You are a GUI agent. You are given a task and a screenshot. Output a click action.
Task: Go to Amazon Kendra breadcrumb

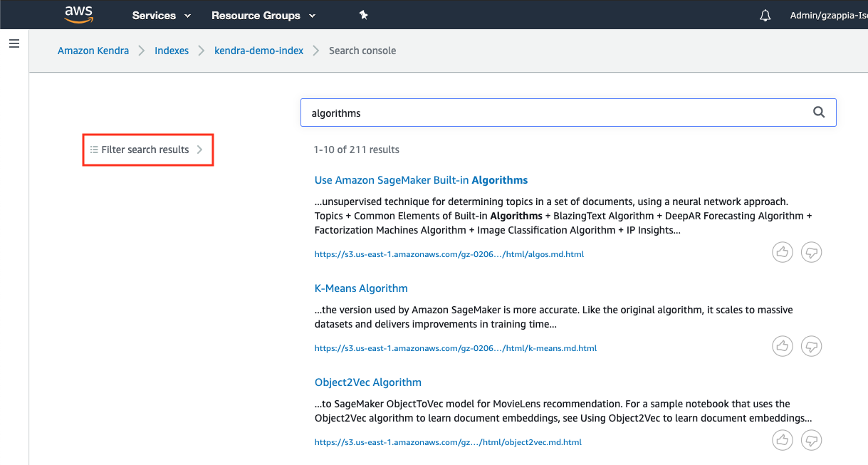[x=93, y=51]
